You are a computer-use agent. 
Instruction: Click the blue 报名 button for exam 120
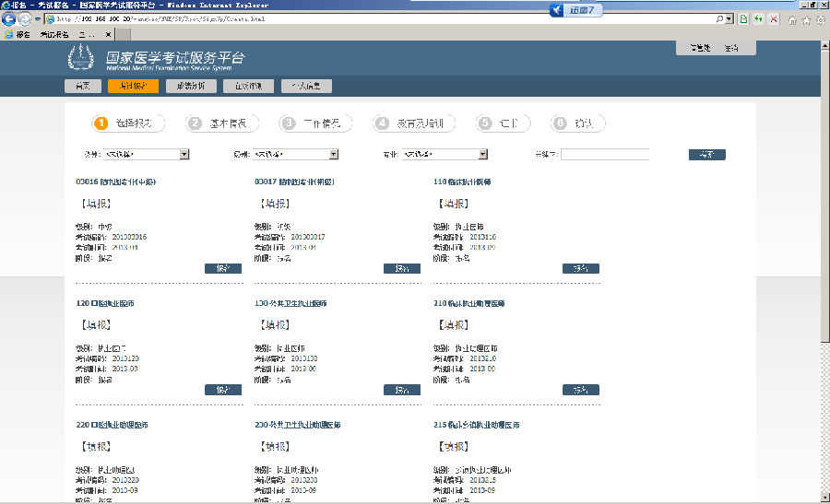[223, 391]
